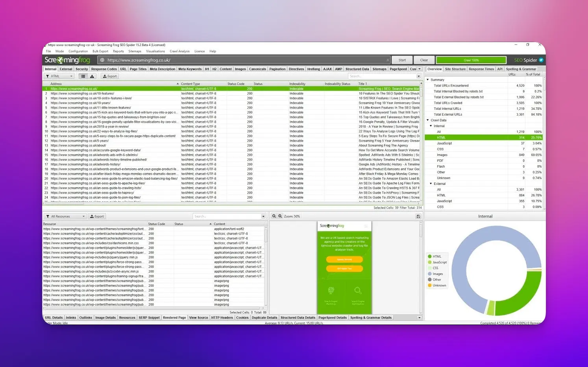This screenshot has height=367, width=588.
Task: Open the Response Codes tab
Action: coord(104,69)
